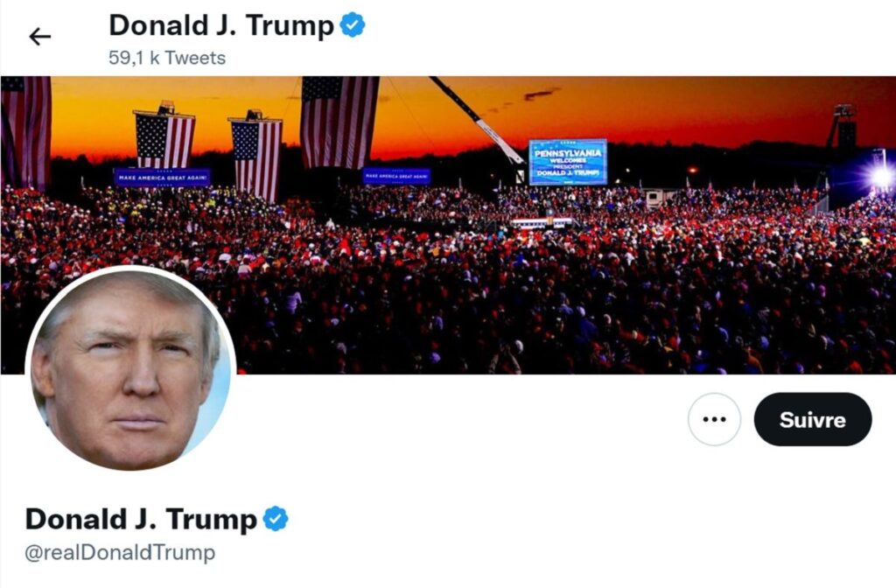Click the bright spotlight at banner's right edge
896x588 pixels.
882,177
